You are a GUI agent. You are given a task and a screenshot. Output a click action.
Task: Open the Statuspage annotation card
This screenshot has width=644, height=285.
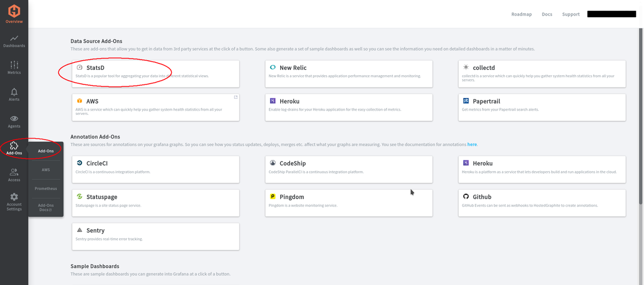(x=156, y=203)
